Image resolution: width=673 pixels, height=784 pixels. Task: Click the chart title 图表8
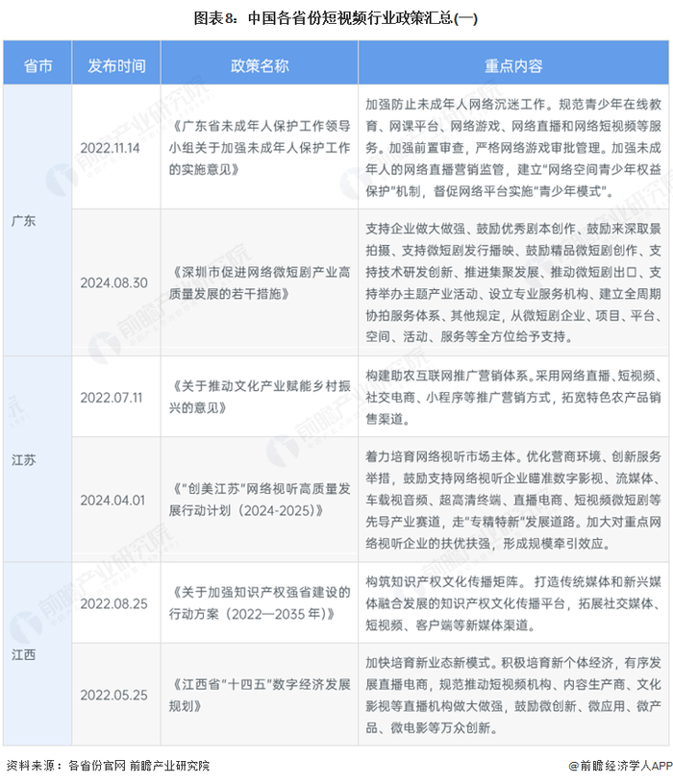point(336,18)
